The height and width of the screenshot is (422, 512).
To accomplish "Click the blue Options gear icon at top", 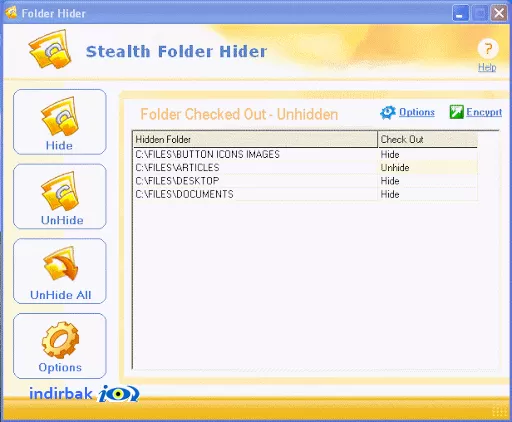I will pos(388,113).
